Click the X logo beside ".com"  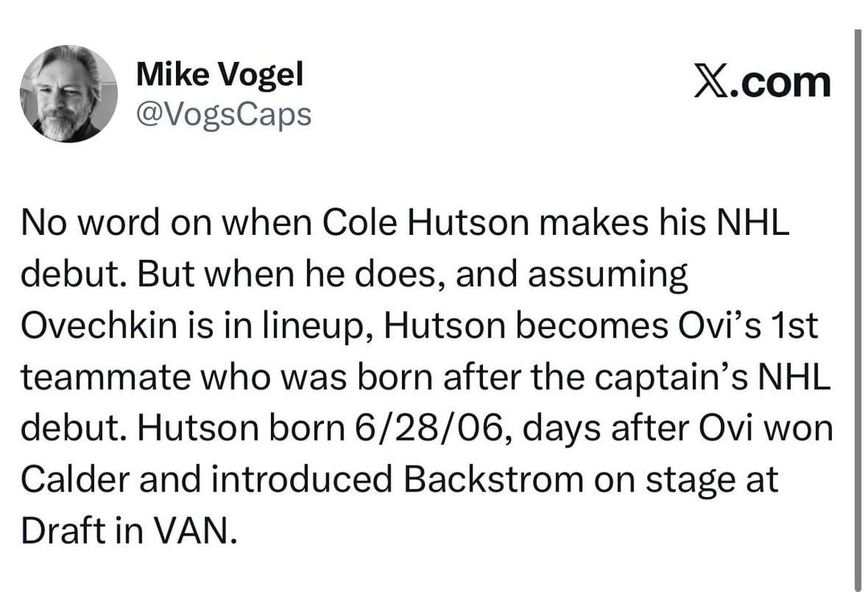712,82
